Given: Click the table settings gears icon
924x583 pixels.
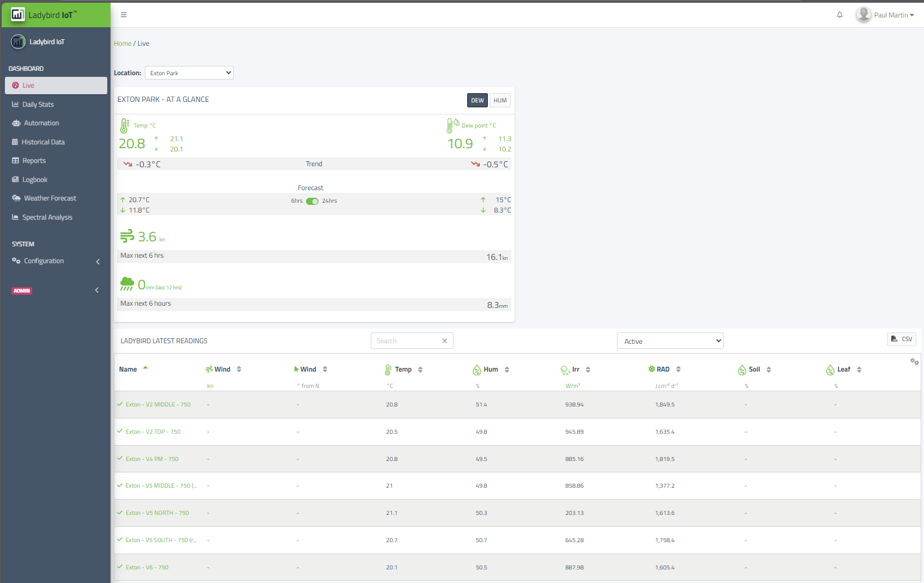Looking at the screenshot, I should coord(914,362).
